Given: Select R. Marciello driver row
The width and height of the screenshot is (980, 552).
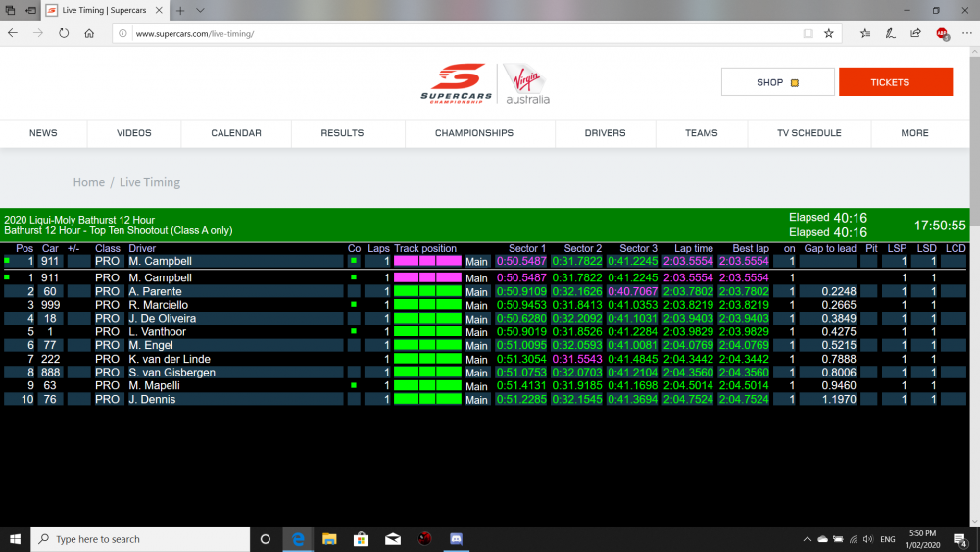Looking at the screenshot, I should click(x=485, y=305).
